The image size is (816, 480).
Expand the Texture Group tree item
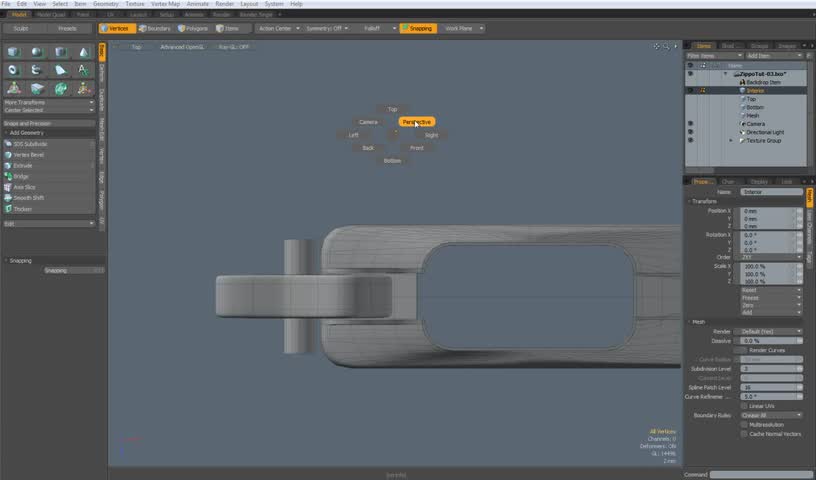(x=731, y=141)
